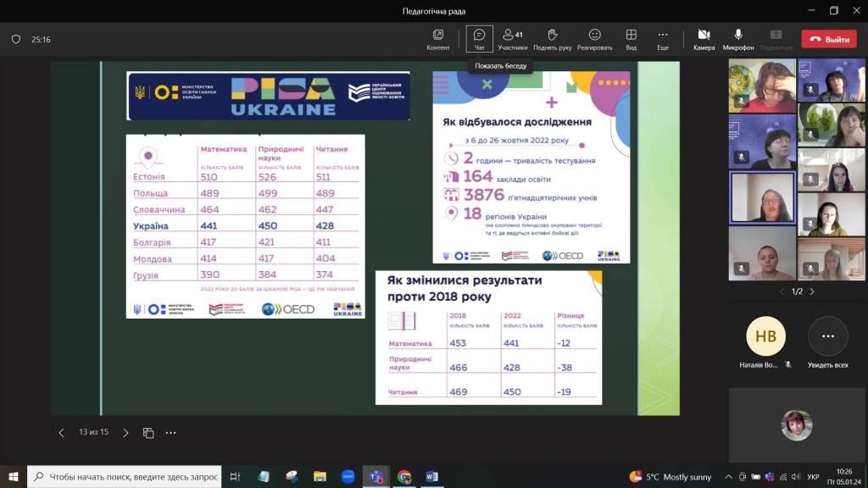
Task: Click the network Wi-Fi tray icon
Action: click(x=782, y=476)
